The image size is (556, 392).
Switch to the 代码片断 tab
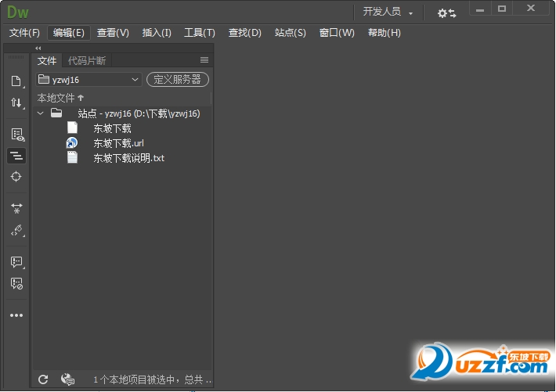pos(86,60)
